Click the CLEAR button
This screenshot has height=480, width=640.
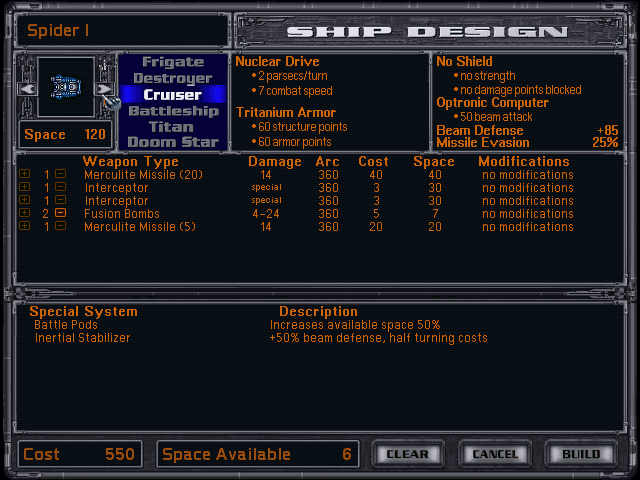(x=408, y=454)
